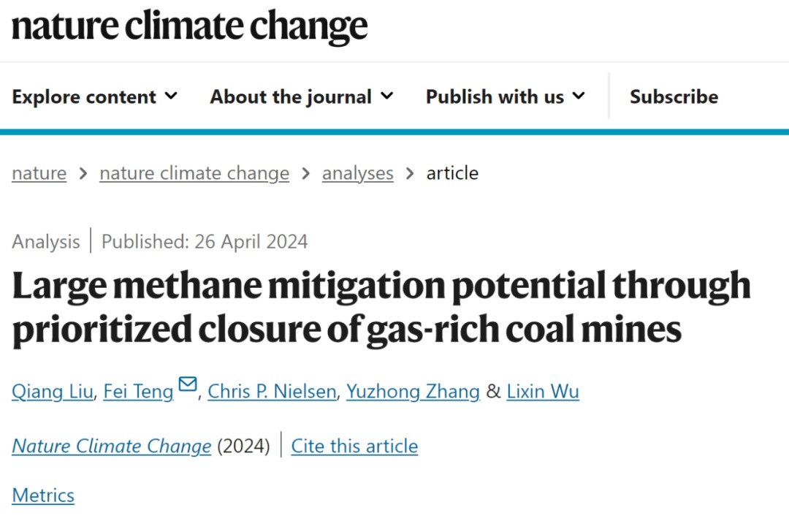Open the Nature Climate Change journal link
The image size is (789, 532).
point(111,446)
